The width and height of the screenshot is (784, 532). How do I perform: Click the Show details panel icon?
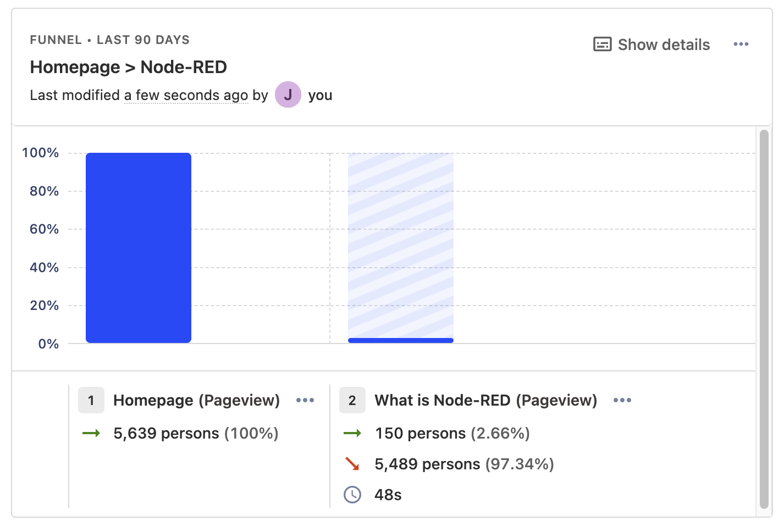pyautogui.click(x=603, y=44)
